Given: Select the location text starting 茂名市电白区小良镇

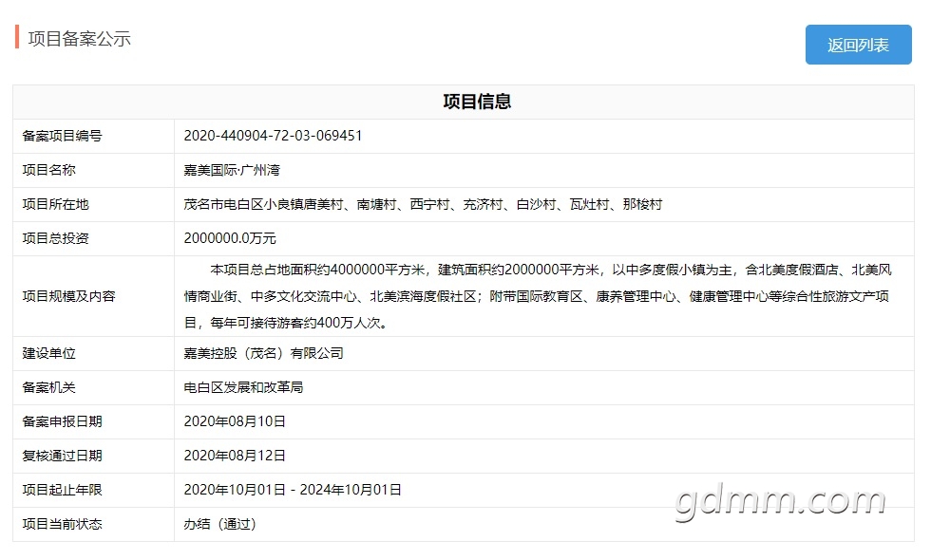Looking at the screenshot, I should (423, 205).
